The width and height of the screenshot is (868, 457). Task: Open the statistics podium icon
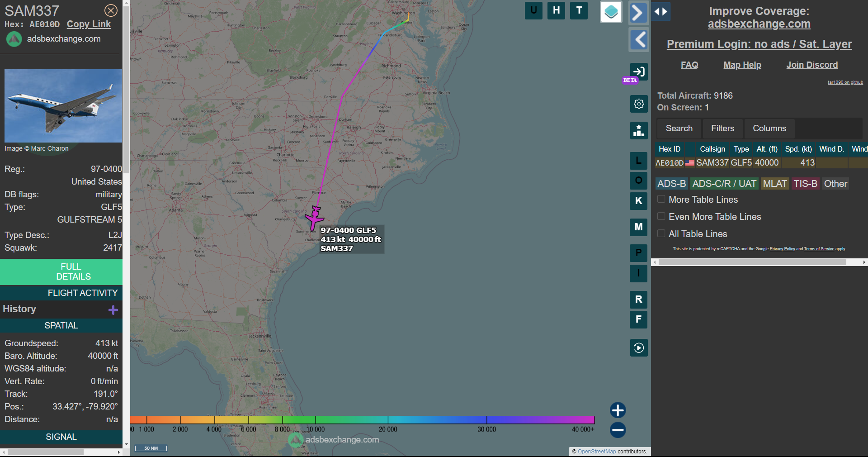tap(639, 130)
